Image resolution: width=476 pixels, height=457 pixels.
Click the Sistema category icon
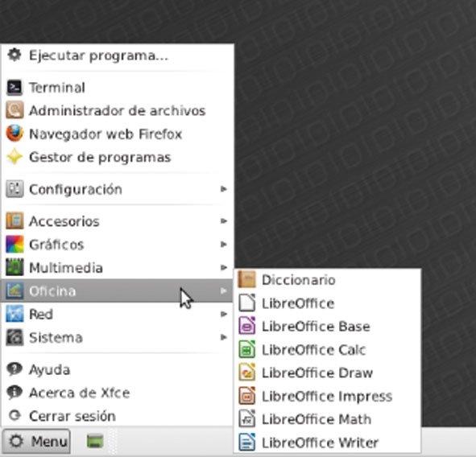(x=14, y=337)
